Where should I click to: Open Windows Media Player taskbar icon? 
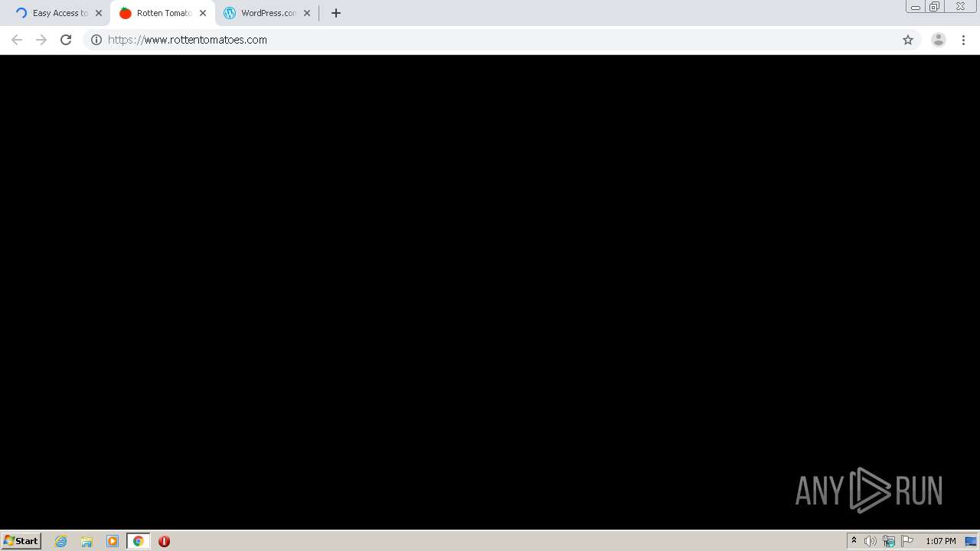(x=113, y=541)
